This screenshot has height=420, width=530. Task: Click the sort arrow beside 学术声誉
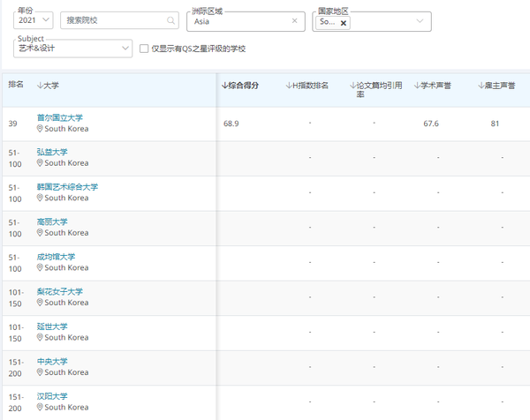pos(417,86)
